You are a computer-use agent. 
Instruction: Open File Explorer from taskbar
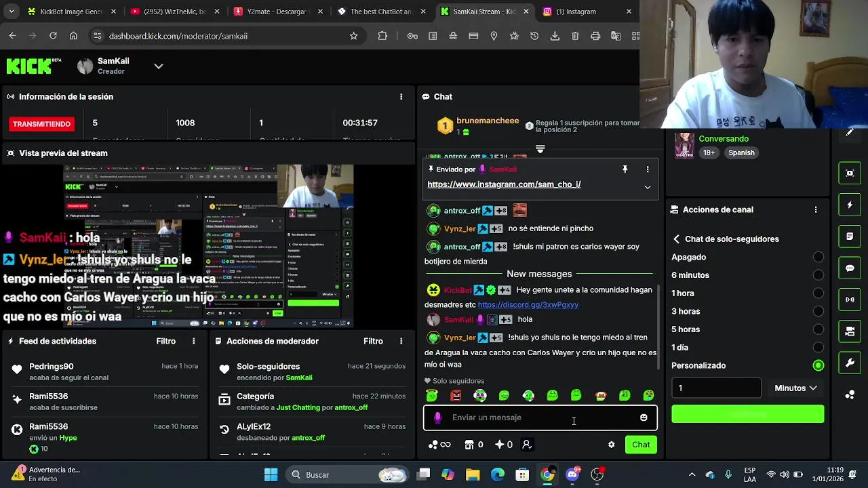(x=473, y=474)
